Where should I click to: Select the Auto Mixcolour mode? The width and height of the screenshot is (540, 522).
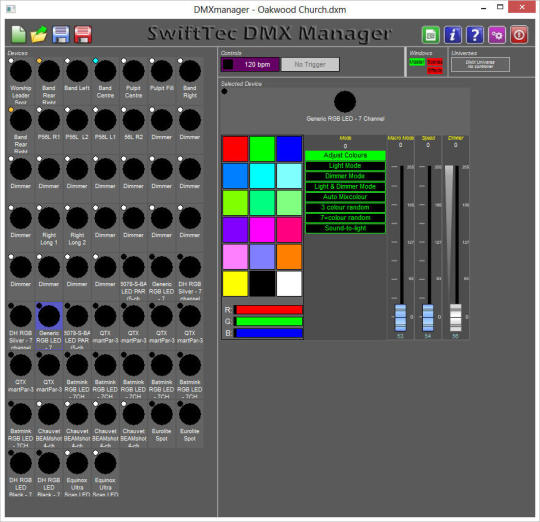pos(345,197)
